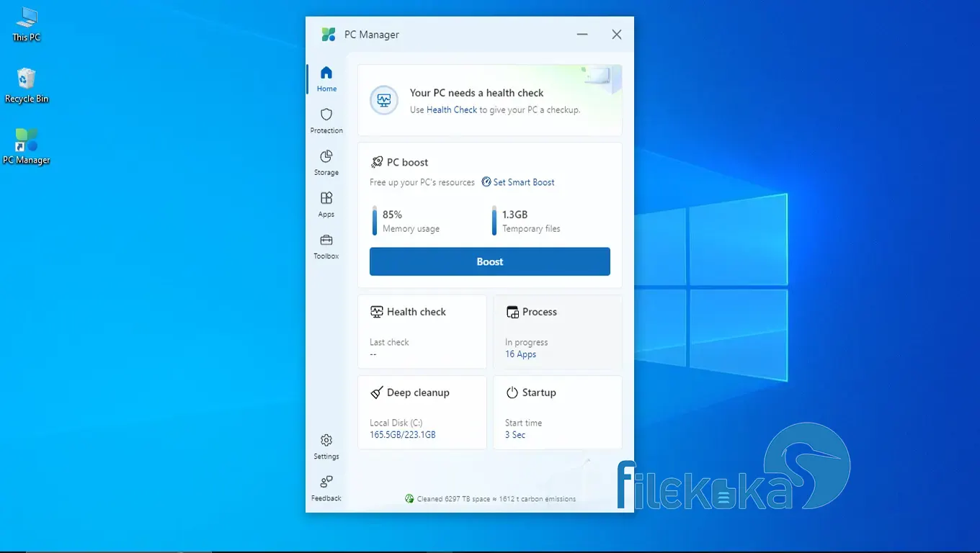Click the 'Start time' label in Startup card

click(524, 423)
